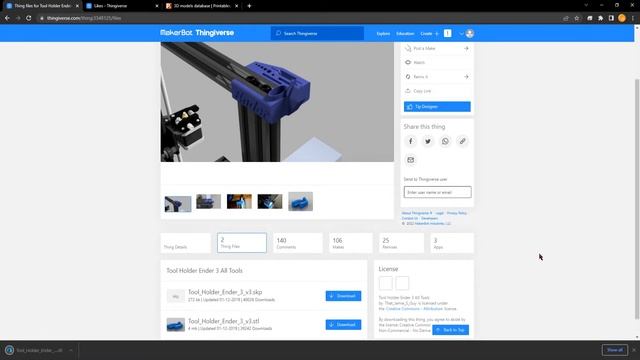Download Tool_Holder_Ender_3_v3.skp file
The image size is (640, 360).
click(343, 296)
